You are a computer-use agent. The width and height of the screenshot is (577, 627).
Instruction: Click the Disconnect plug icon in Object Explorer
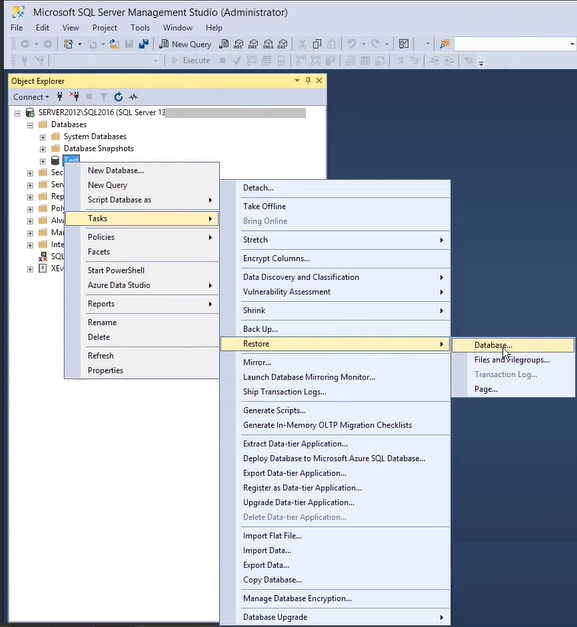tap(74, 97)
